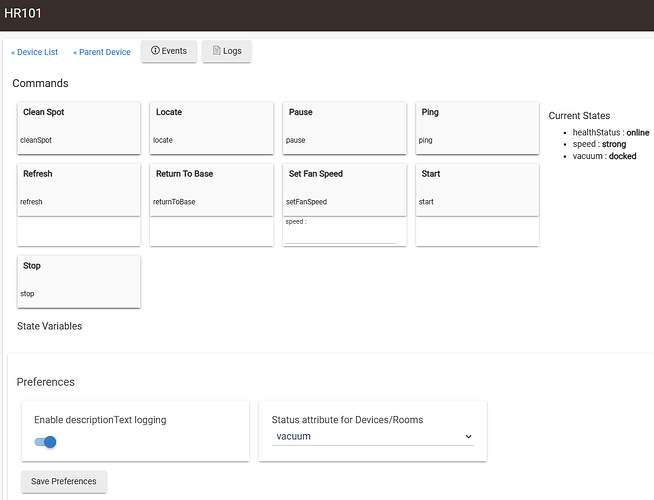
Task: Click the speed : strong state
Action: (599, 144)
